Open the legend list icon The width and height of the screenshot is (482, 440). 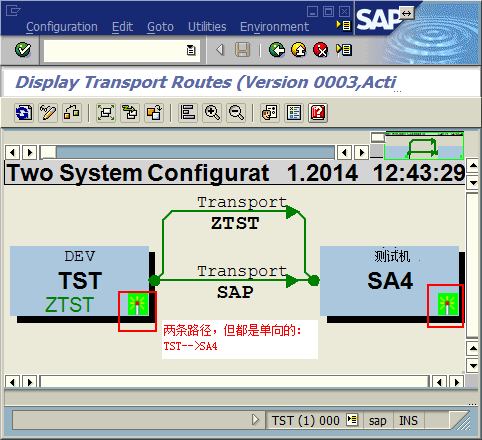tap(294, 113)
